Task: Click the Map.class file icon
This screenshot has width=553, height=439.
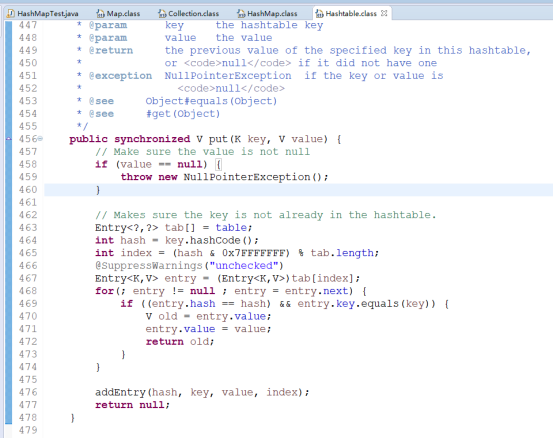Action: click(x=101, y=14)
